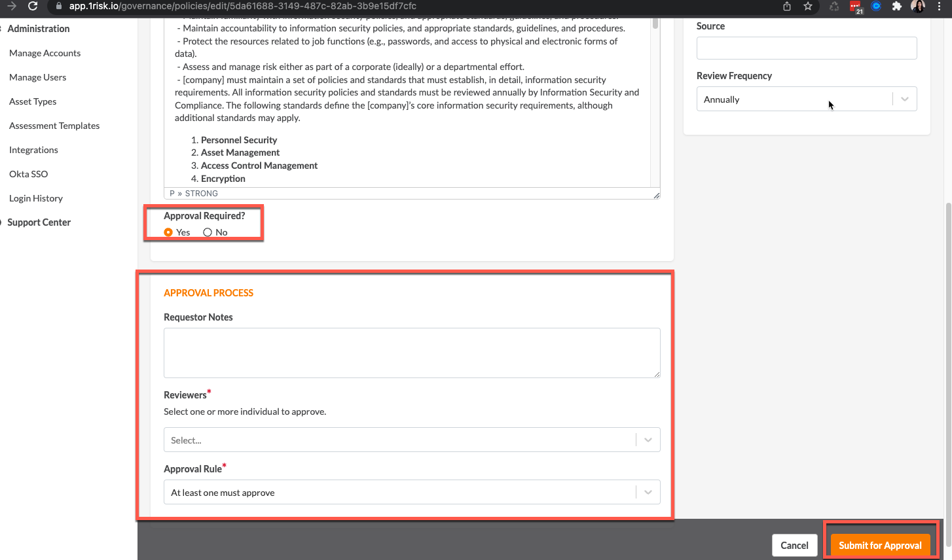Image resolution: width=952 pixels, height=560 pixels.
Task: Click 'Personnel Security' list item in editor
Action: [x=239, y=140]
